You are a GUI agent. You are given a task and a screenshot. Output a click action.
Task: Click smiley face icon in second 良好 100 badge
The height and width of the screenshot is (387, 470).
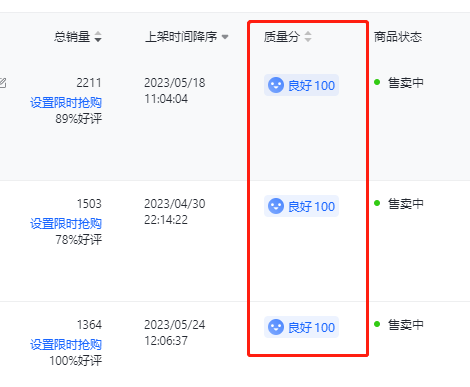pos(276,206)
